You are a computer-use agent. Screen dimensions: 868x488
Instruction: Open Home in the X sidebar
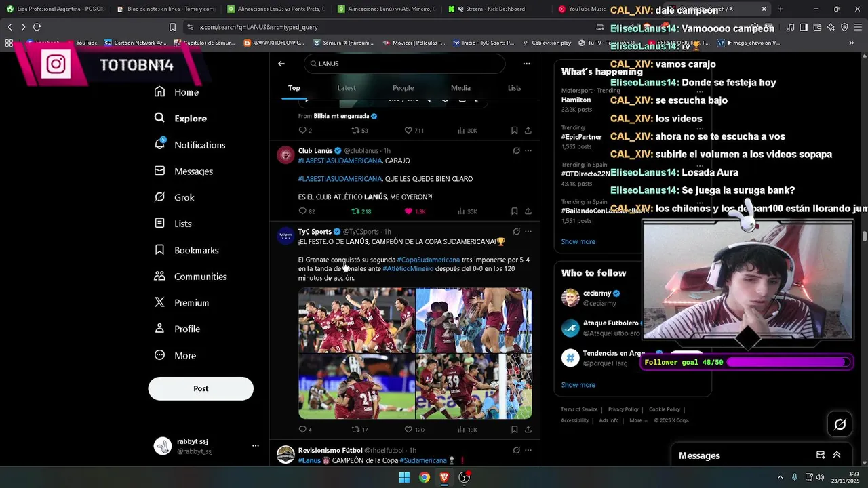pos(176,92)
